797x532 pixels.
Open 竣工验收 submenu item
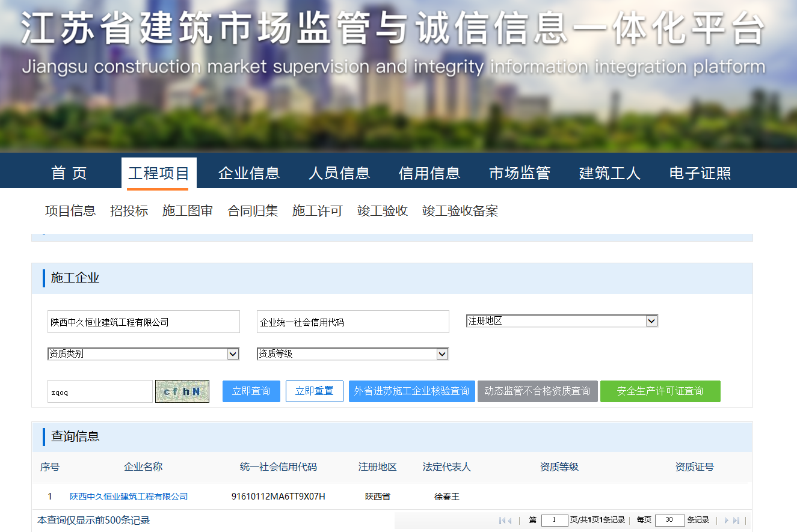click(383, 211)
